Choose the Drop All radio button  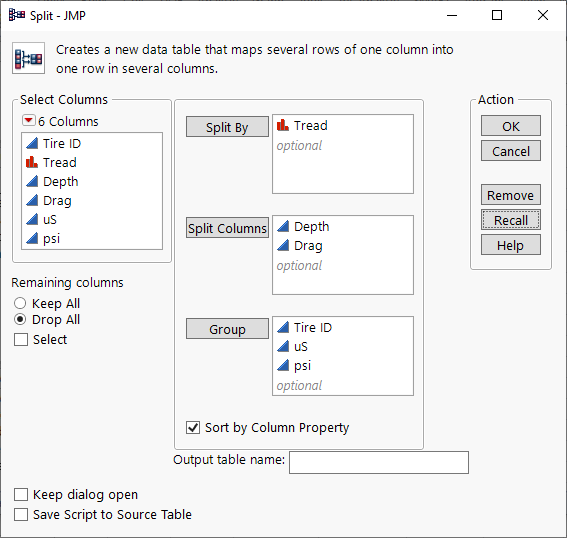20,319
